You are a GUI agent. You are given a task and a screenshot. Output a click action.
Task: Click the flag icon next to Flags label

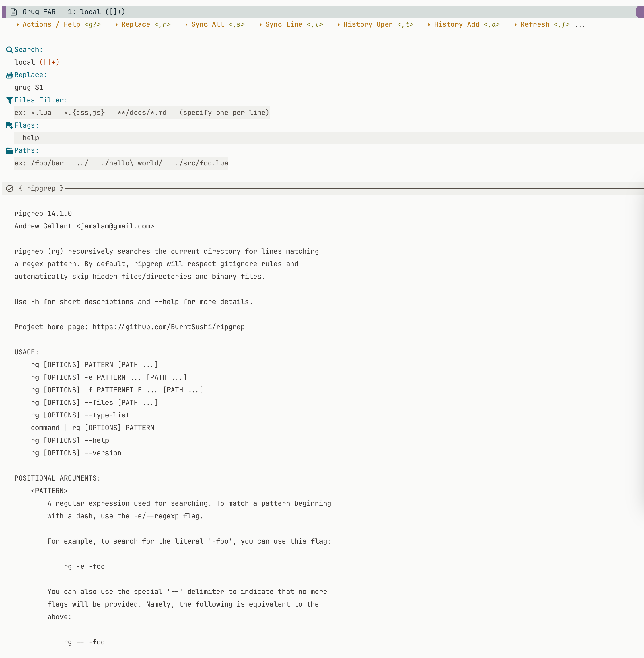point(9,125)
